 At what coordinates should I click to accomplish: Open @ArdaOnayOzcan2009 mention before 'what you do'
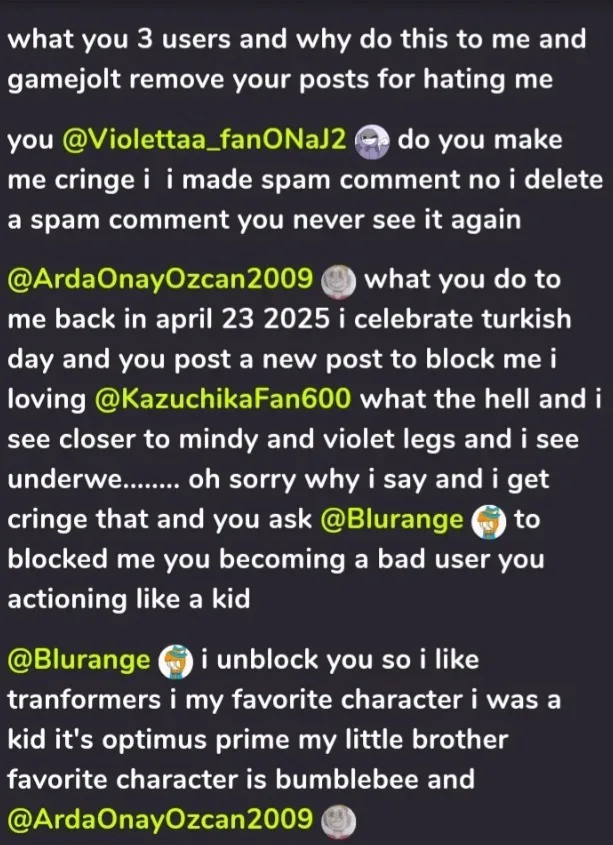pyautogui.click(x=160, y=280)
